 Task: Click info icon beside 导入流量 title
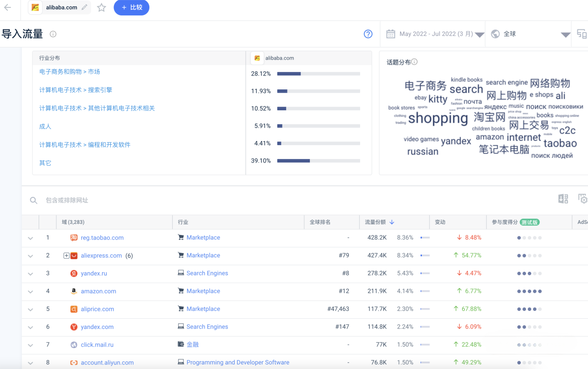(x=53, y=34)
